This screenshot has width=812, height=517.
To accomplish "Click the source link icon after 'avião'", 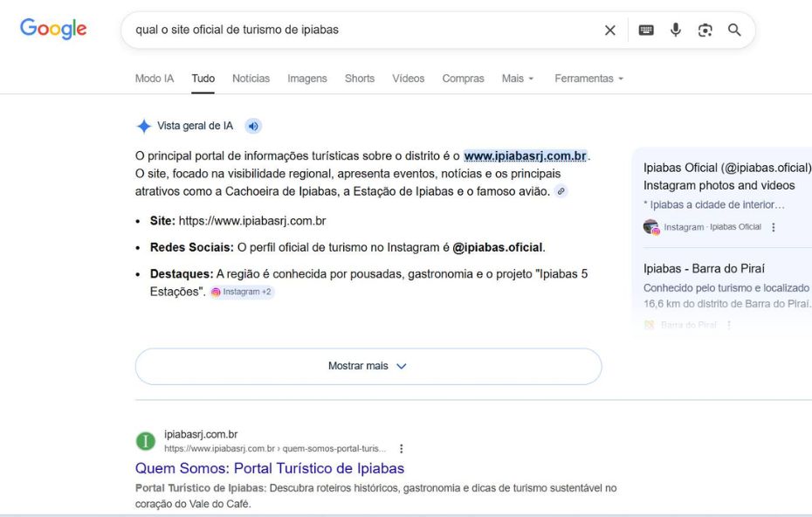I will click(x=561, y=191).
